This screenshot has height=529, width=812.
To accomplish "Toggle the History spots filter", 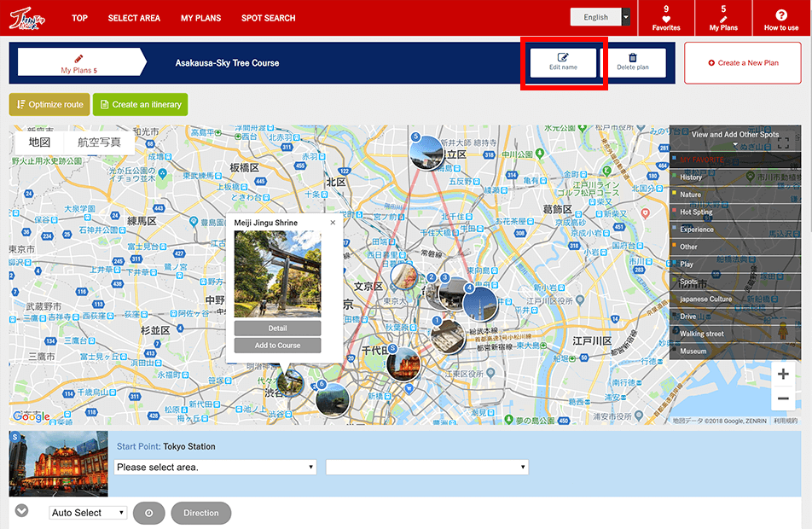I will tap(735, 177).
